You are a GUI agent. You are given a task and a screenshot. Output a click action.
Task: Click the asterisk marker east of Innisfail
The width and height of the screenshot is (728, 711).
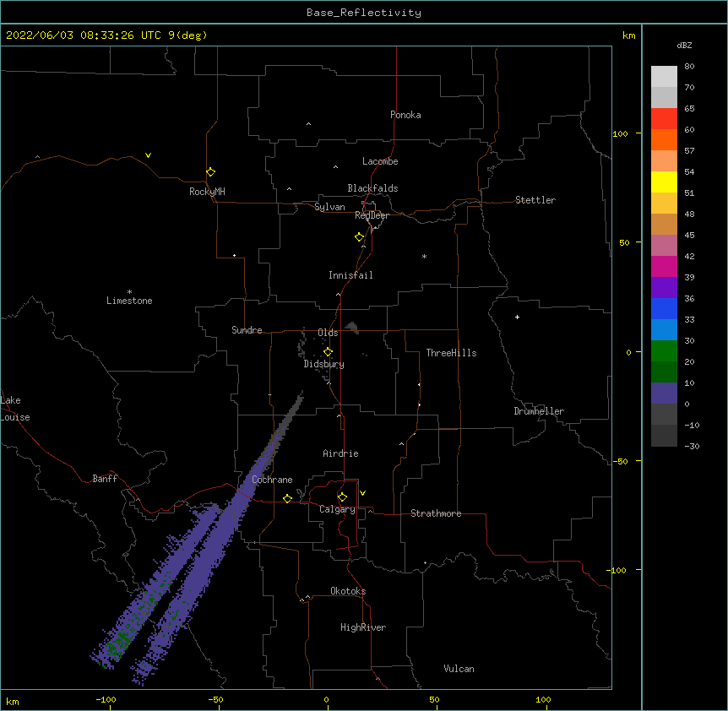(424, 256)
